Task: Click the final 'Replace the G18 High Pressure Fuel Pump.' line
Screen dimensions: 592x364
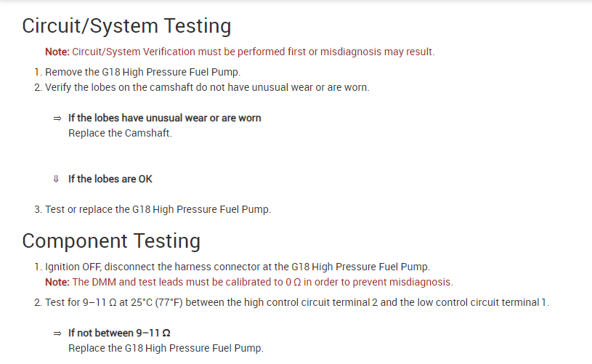Action: tap(166, 348)
